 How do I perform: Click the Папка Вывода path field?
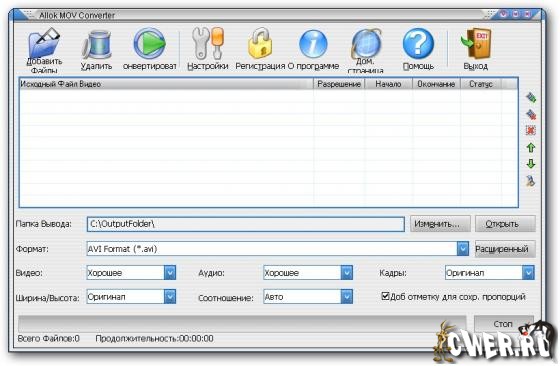coord(246,224)
